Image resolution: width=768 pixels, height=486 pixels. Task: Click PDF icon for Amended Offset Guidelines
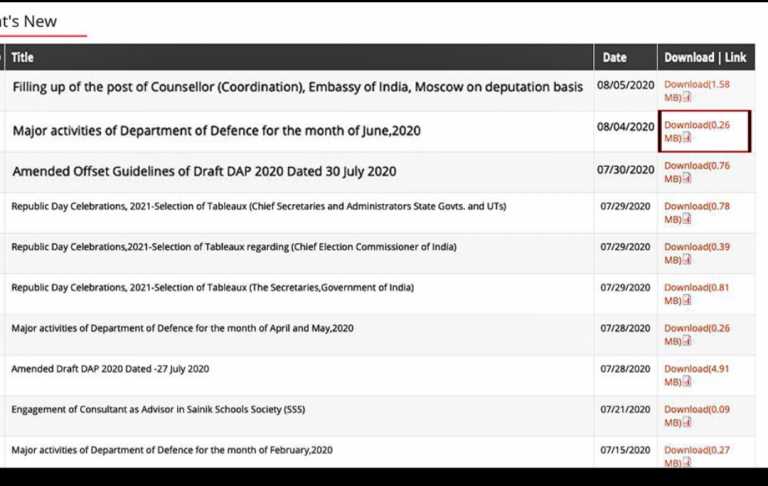pyautogui.click(x=687, y=179)
